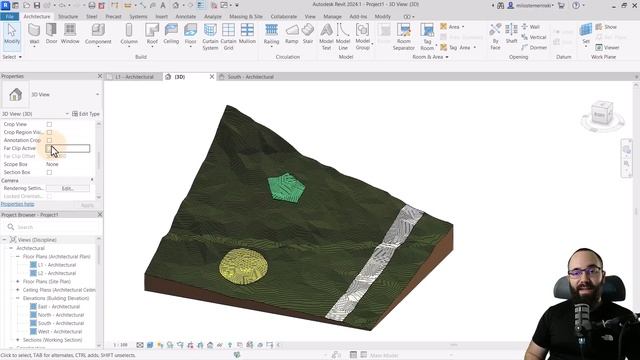640x360 pixels.
Task: Switch to the Manage ribbon tab
Action: pyautogui.click(x=332, y=16)
